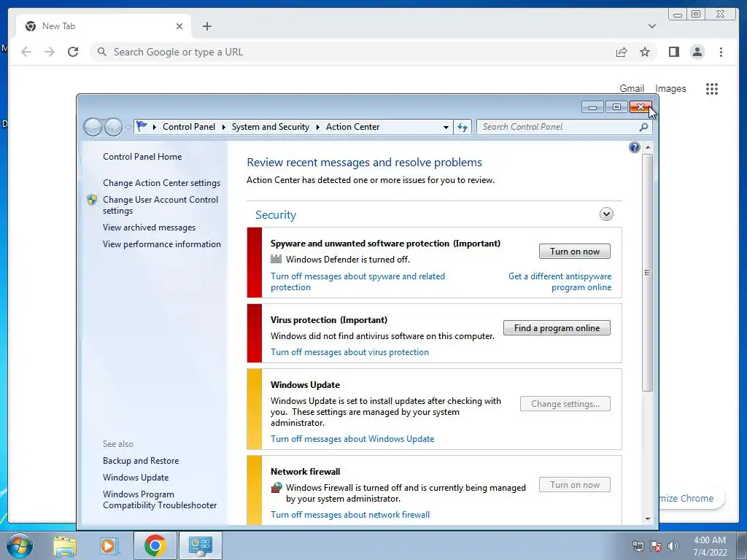Open Windows Update in See also
747x560 pixels.
(x=135, y=477)
